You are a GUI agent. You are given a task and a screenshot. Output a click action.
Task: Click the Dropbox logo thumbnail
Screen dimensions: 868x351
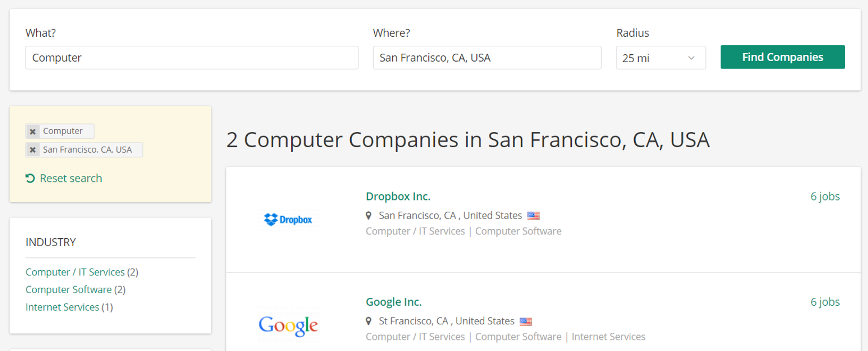(288, 219)
